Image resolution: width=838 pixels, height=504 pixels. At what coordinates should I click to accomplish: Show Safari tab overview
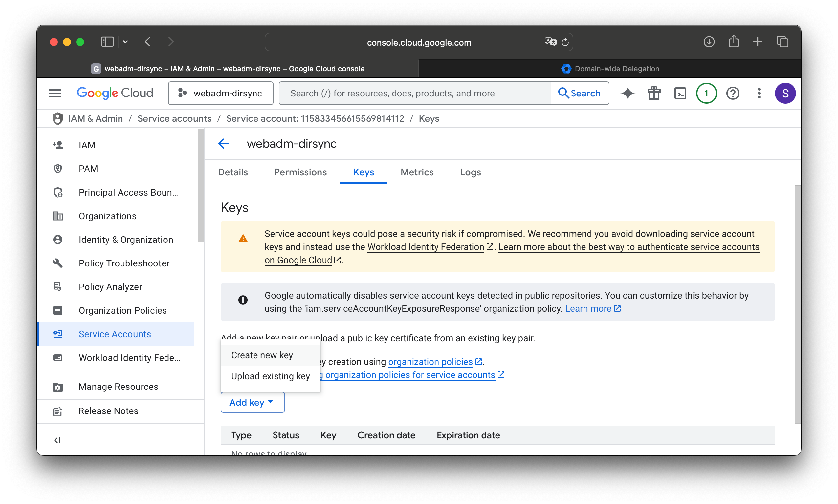click(x=782, y=42)
